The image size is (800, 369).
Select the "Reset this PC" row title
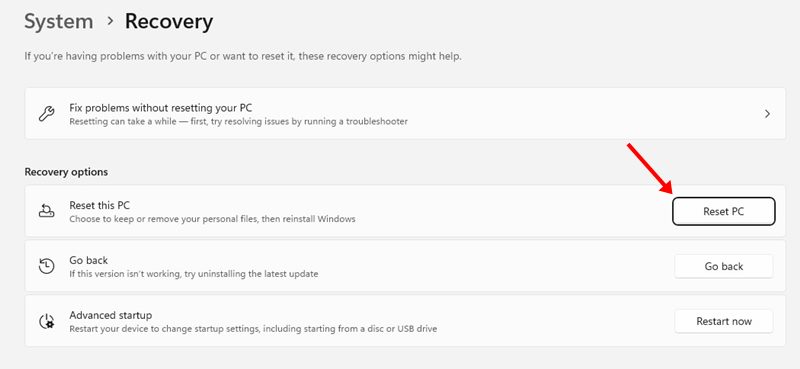coord(99,205)
